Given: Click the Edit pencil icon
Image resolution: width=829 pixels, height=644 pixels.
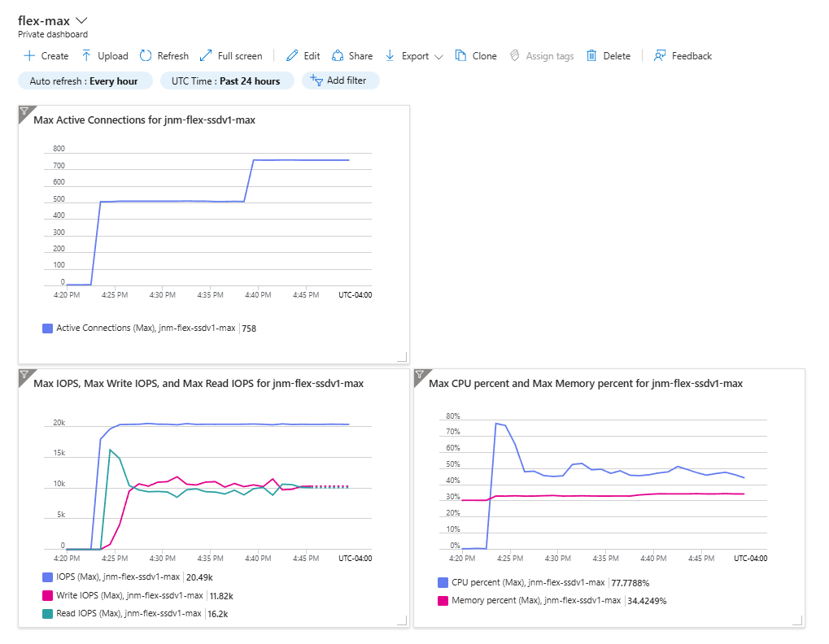Looking at the screenshot, I should pyautogui.click(x=292, y=55).
